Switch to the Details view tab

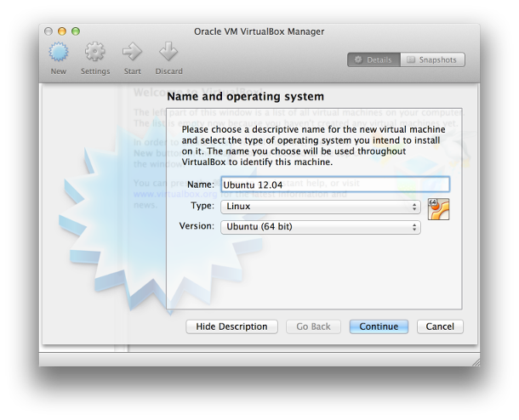click(374, 60)
